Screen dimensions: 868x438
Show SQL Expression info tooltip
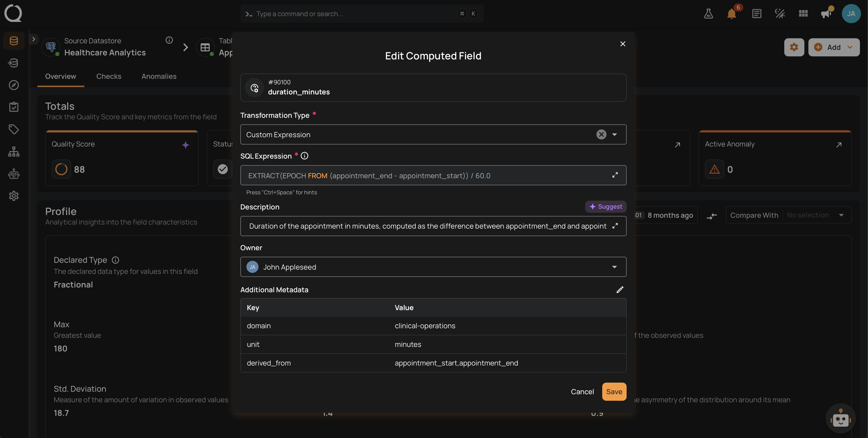tap(304, 156)
